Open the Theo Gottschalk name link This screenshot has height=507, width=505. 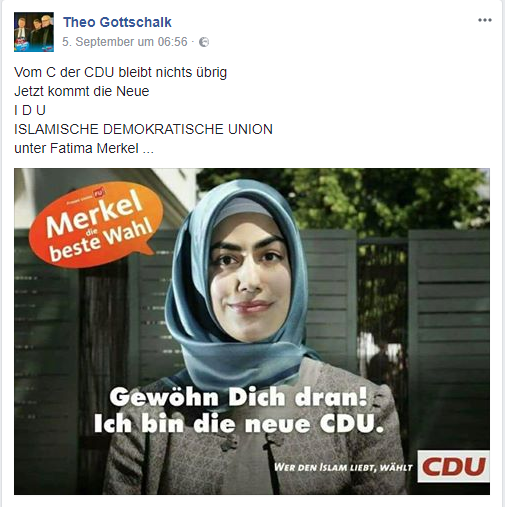[x=117, y=22]
